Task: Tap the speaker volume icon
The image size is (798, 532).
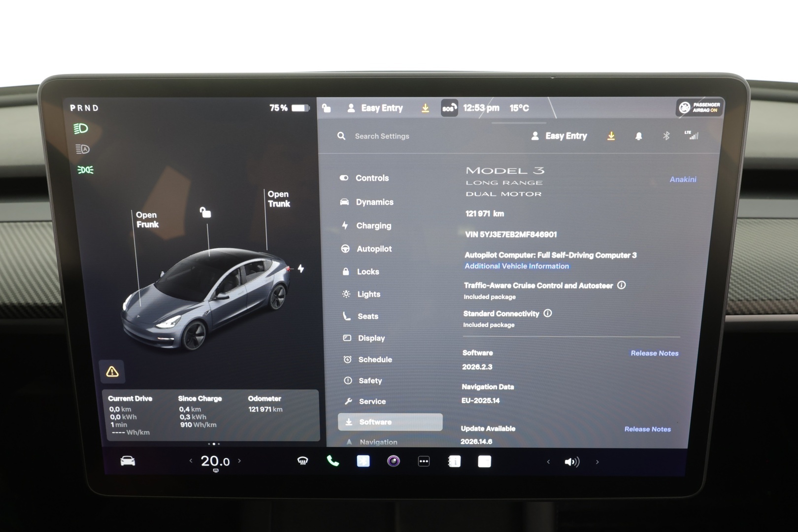Action: 571,462
